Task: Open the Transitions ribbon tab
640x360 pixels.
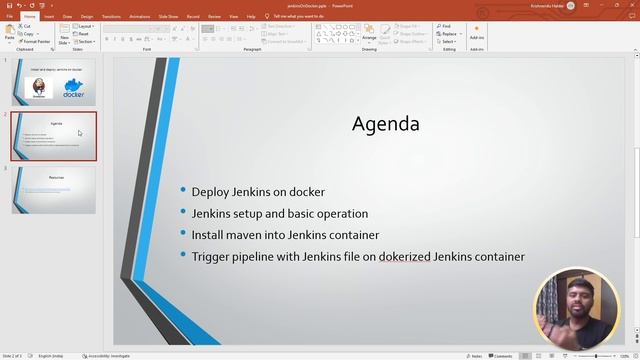Action: tap(111, 17)
